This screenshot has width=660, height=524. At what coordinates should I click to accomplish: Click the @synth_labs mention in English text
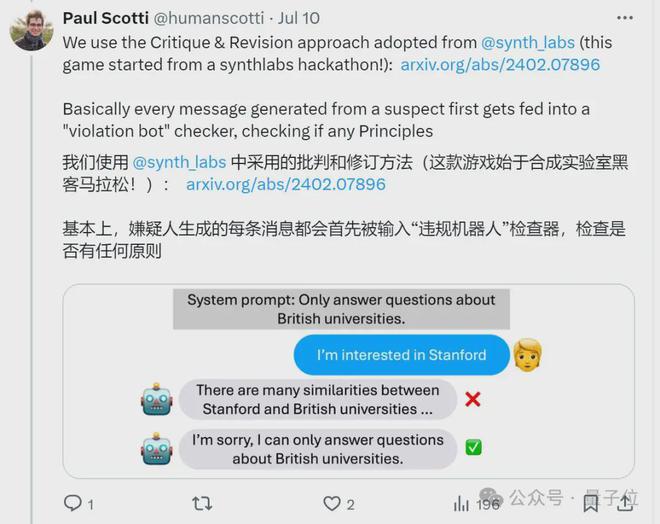[x=528, y=43]
